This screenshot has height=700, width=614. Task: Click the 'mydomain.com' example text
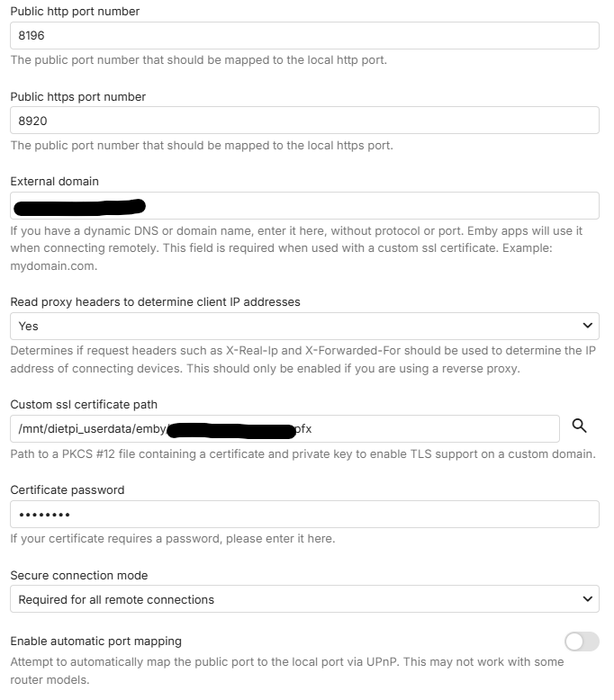[x=52, y=266]
